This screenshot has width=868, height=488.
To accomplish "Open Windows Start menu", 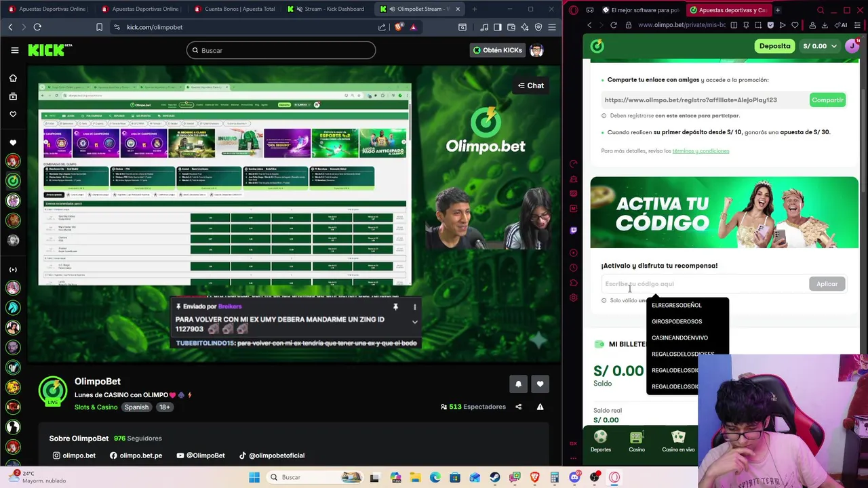I will [254, 477].
